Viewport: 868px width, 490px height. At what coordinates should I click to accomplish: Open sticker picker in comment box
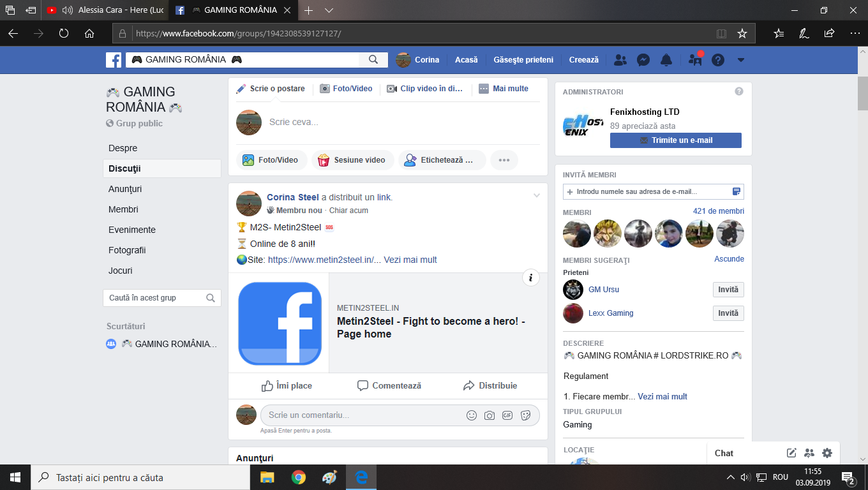[525, 415]
